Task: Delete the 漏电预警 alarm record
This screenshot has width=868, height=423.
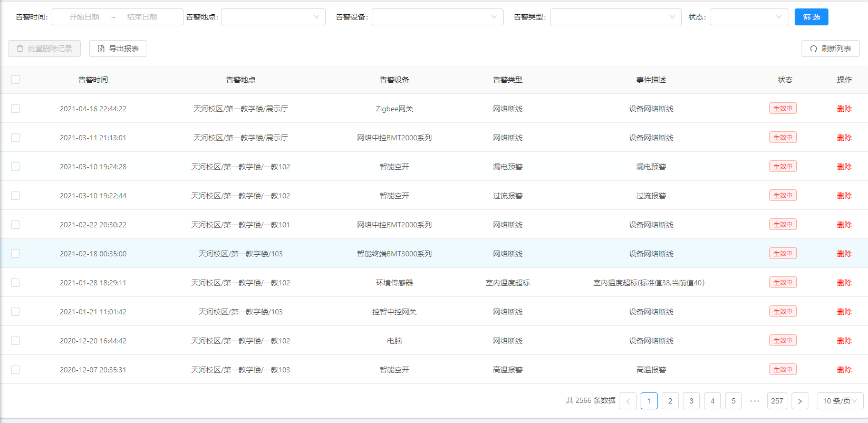Action: coord(844,167)
